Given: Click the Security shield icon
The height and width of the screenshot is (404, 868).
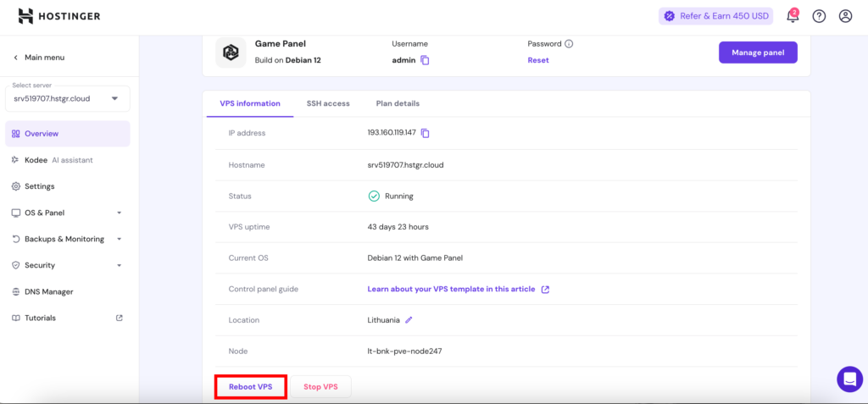Looking at the screenshot, I should coord(15,265).
